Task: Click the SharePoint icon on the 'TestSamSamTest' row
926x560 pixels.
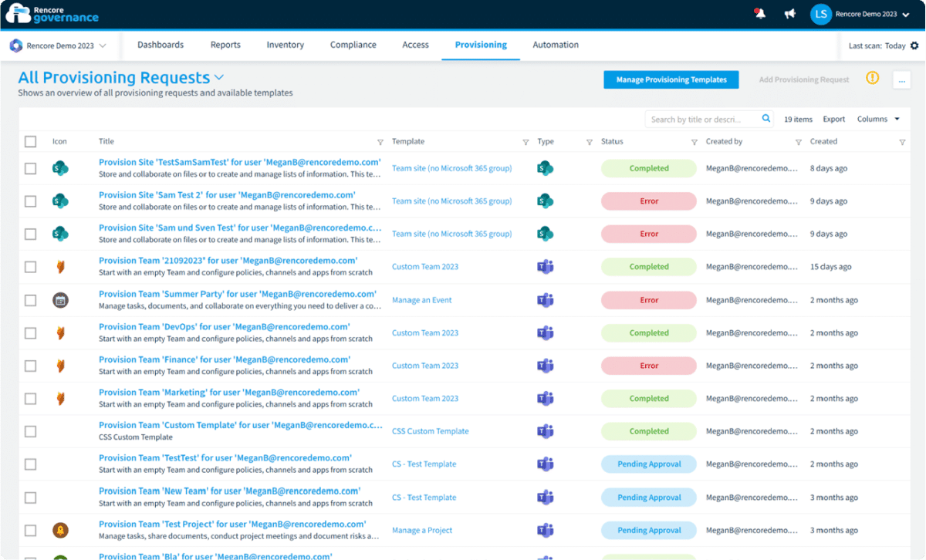Action: [59, 168]
